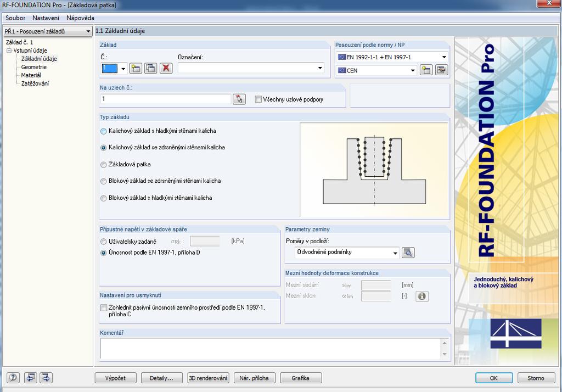Open the Soubor menu
This screenshot has height=392, width=562.
[x=15, y=18]
